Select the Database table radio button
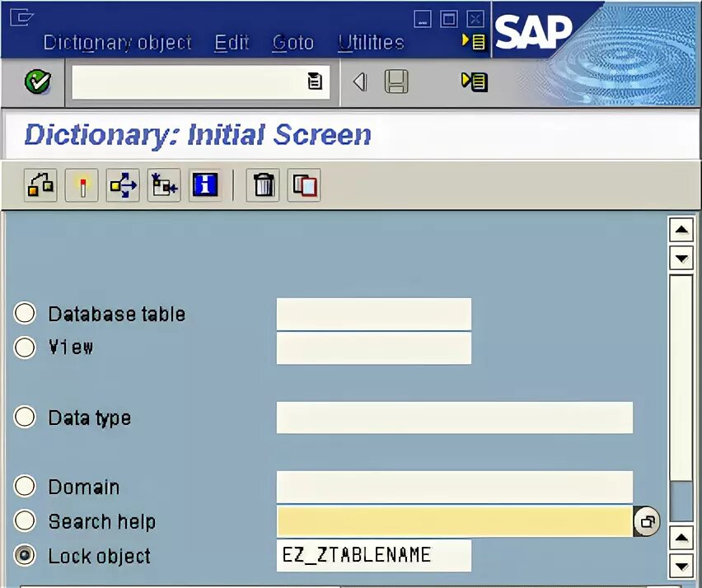This screenshot has width=702, height=588. (x=25, y=313)
